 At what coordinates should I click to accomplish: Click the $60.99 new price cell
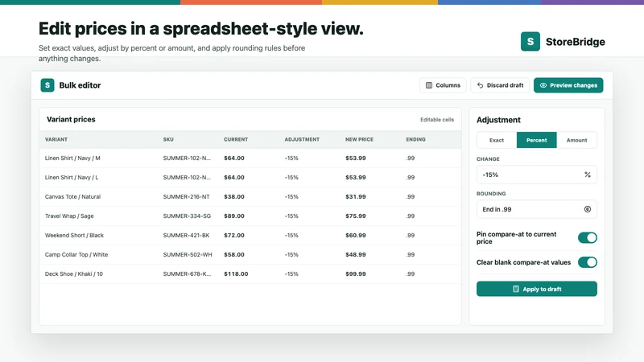click(356, 235)
